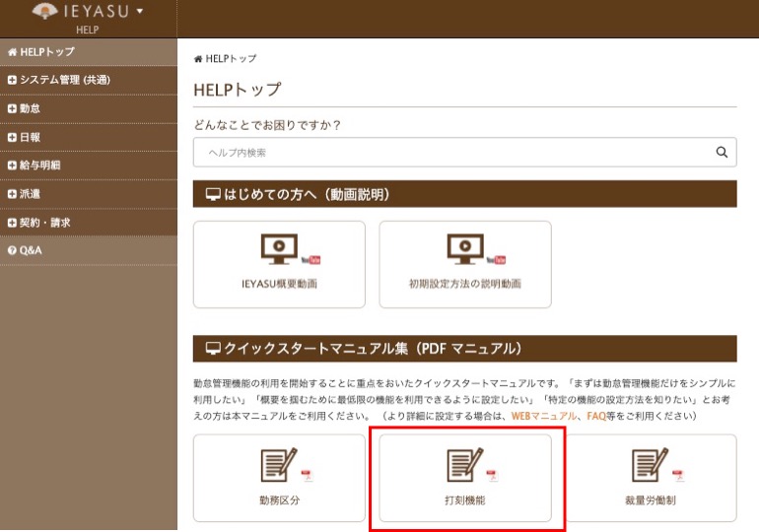Open the Q&A sidebar item
759x532 pixels.
point(89,250)
